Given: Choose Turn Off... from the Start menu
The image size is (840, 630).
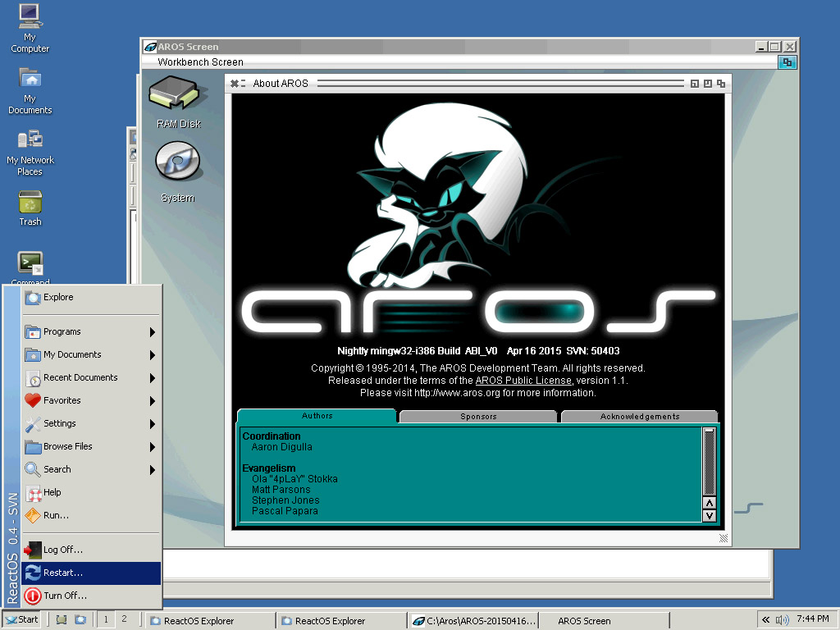Looking at the screenshot, I should point(92,596).
